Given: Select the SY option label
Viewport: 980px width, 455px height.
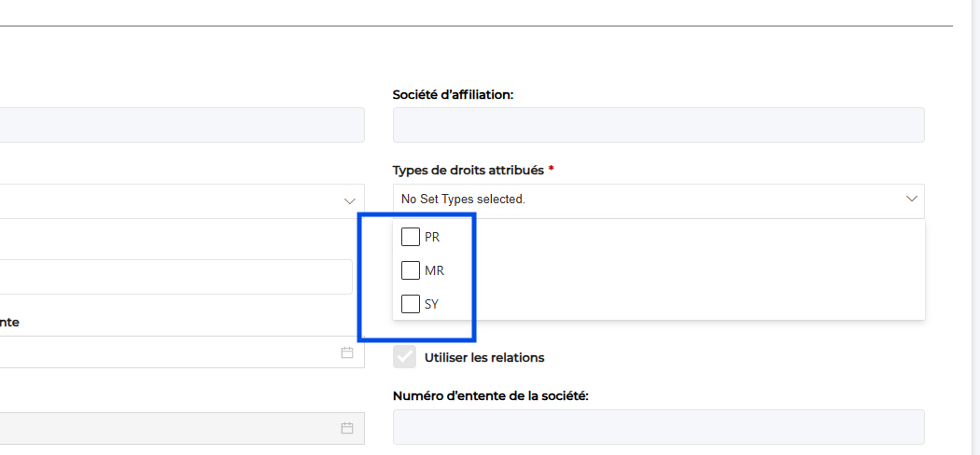Looking at the screenshot, I should coord(431,304).
